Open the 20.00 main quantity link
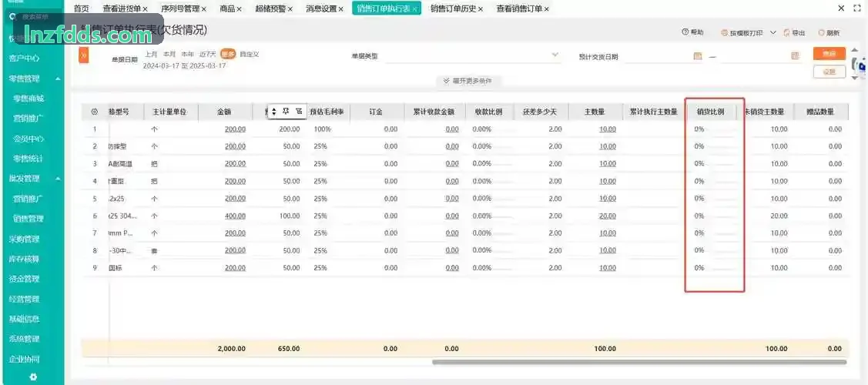Viewport: 868px width, 385px height. coord(607,216)
